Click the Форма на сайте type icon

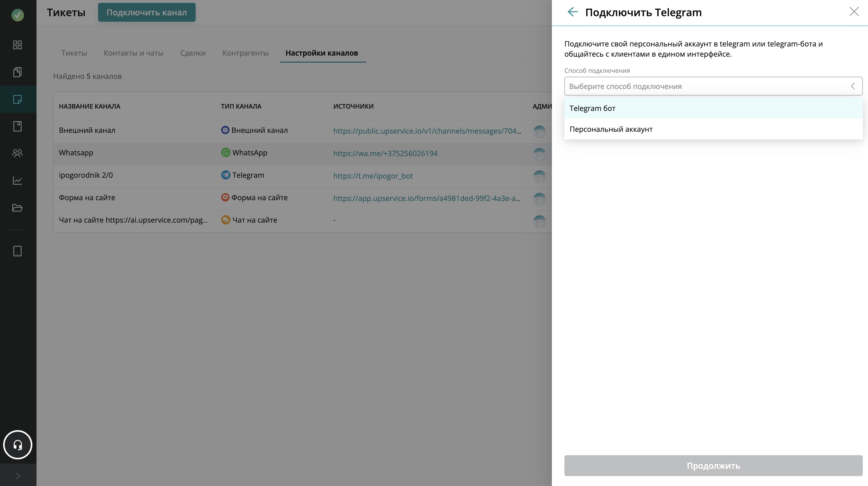tap(225, 197)
